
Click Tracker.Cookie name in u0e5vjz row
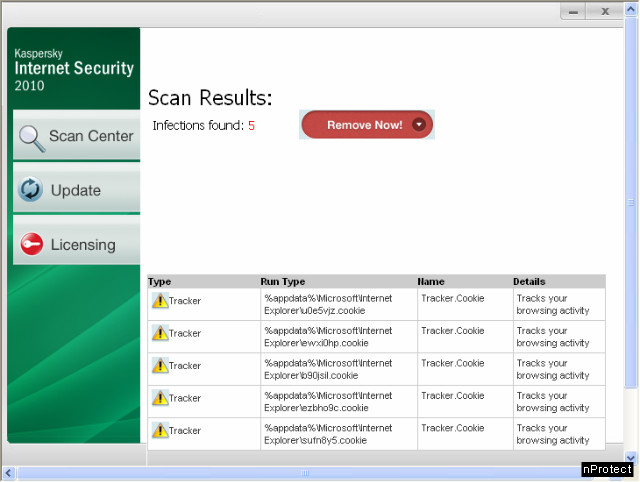[x=453, y=298]
